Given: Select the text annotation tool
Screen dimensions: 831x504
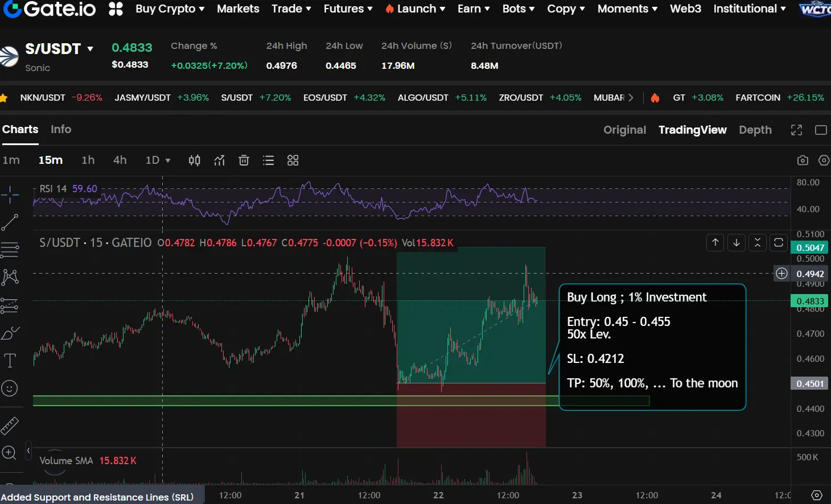Looking at the screenshot, I should click(x=10, y=361).
